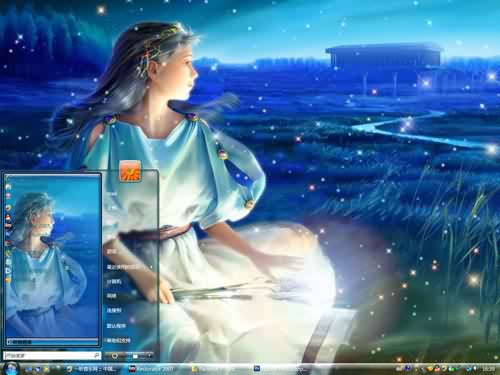Expand the shutdown options arrow
This screenshot has height=375, width=500.
click(149, 356)
